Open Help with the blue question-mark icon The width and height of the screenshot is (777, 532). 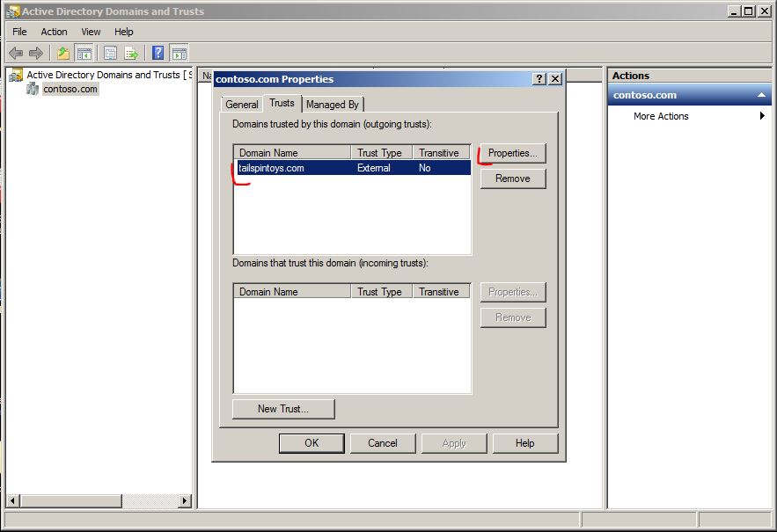pos(158,53)
